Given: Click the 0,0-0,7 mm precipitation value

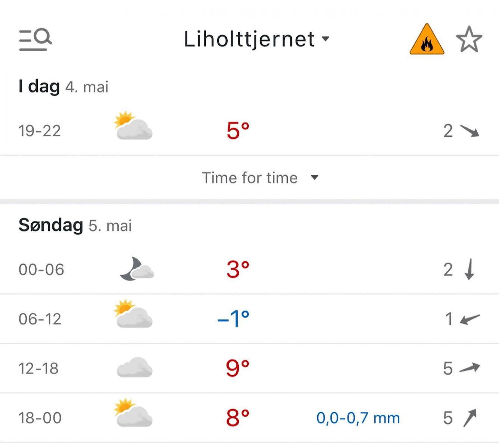Looking at the screenshot, I should point(358,418).
